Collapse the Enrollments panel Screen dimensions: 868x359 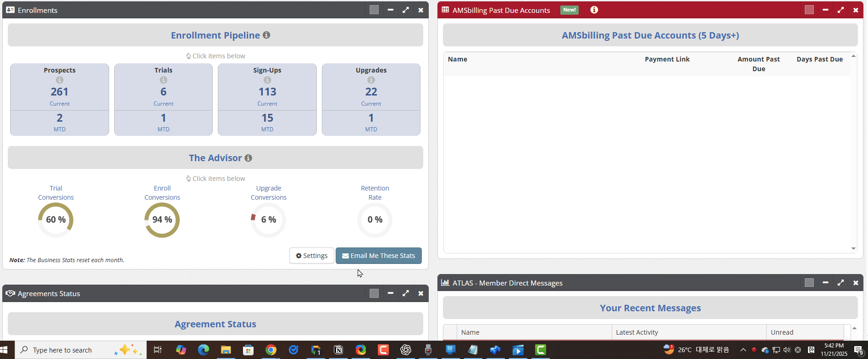(390, 10)
